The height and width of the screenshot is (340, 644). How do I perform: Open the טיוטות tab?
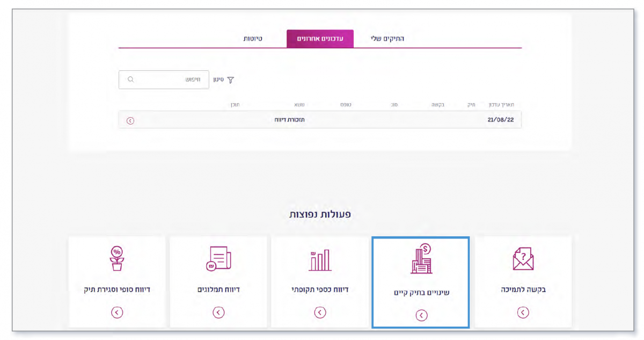253,39
